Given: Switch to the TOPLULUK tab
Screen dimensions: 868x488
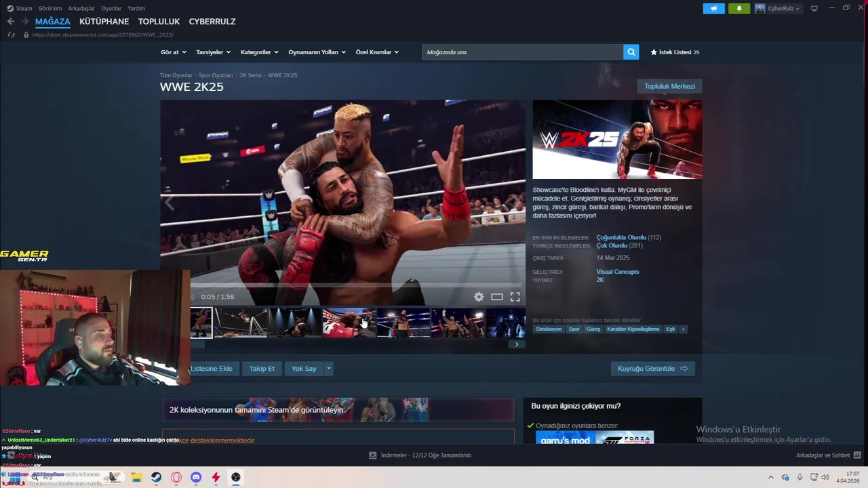Looking at the screenshot, I should click(159, 22).
